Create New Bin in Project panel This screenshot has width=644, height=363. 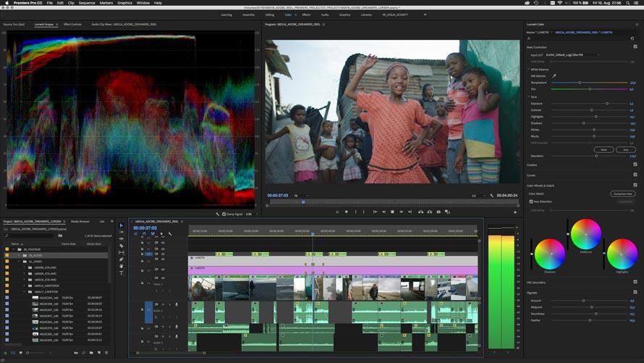91,353
